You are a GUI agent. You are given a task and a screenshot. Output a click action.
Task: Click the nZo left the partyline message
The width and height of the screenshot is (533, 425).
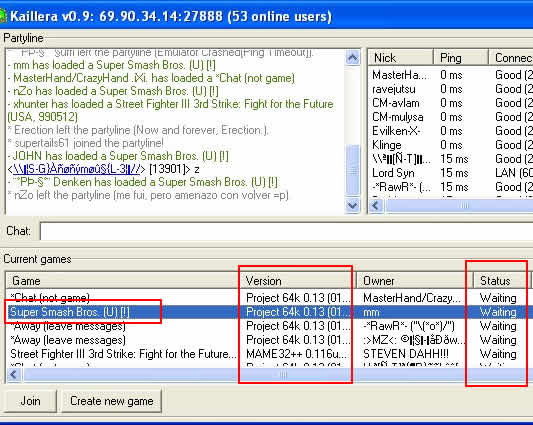148,195
